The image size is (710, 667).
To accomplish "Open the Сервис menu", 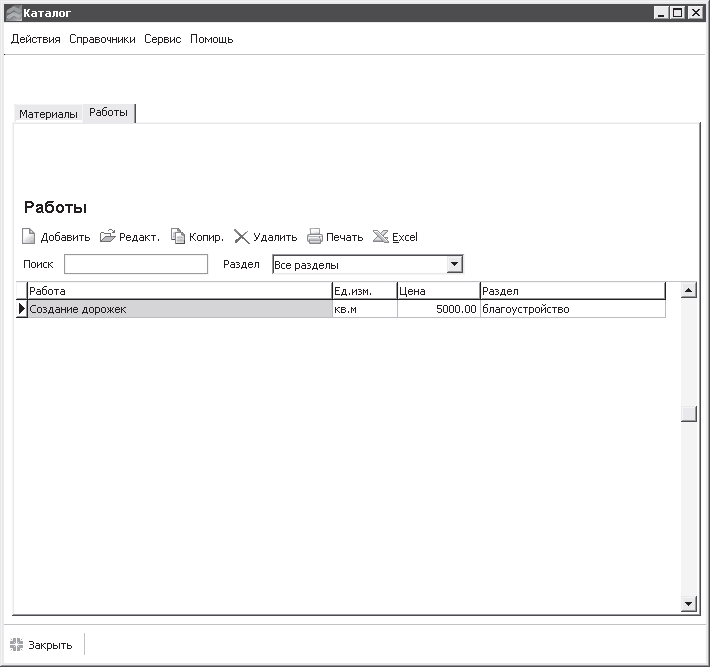I will click(x=163, y=39).
